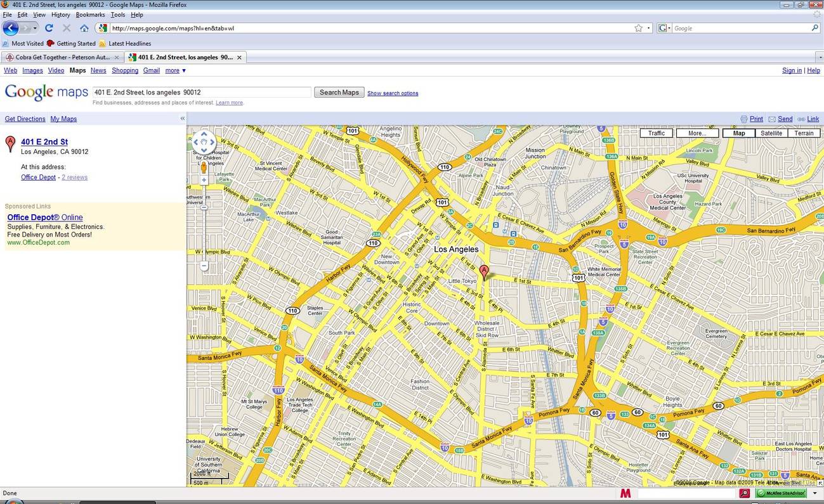Screen dimensions: 824x504
Task: Go to Firefox home page icon
Action: point(84,28)
